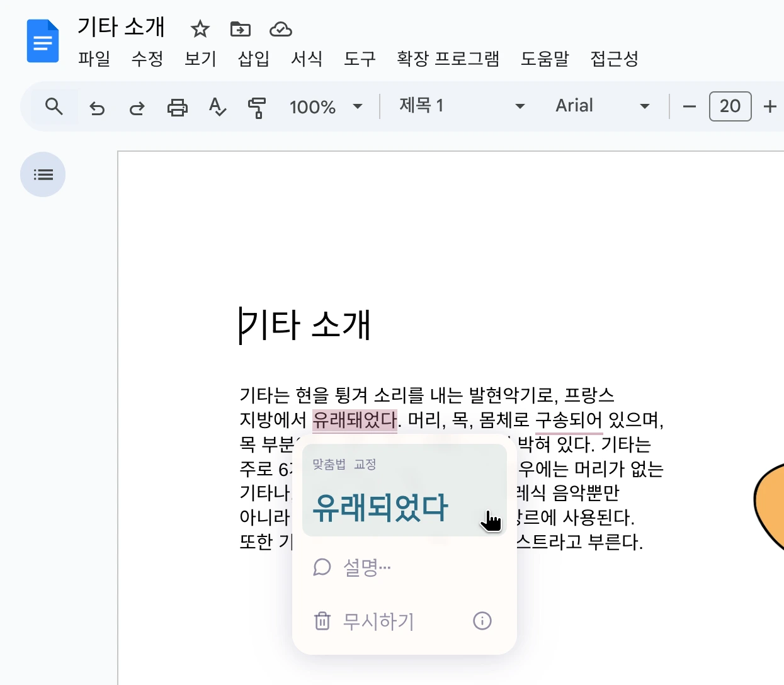Open menu search with the magnifier icon

point(54,106)
